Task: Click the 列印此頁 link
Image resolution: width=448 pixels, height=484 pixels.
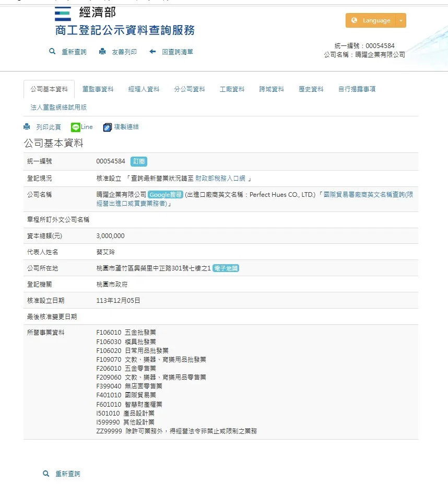Action: tap(49, 127)
